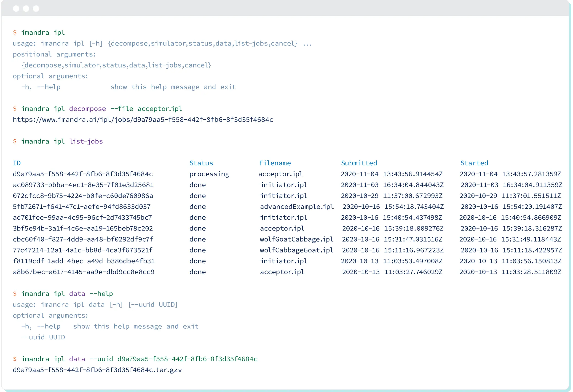Viewport: 573px width, 392px height.
Task: Click the 'imandra ipl list-jobs' command line
Action: pos(58,142)
